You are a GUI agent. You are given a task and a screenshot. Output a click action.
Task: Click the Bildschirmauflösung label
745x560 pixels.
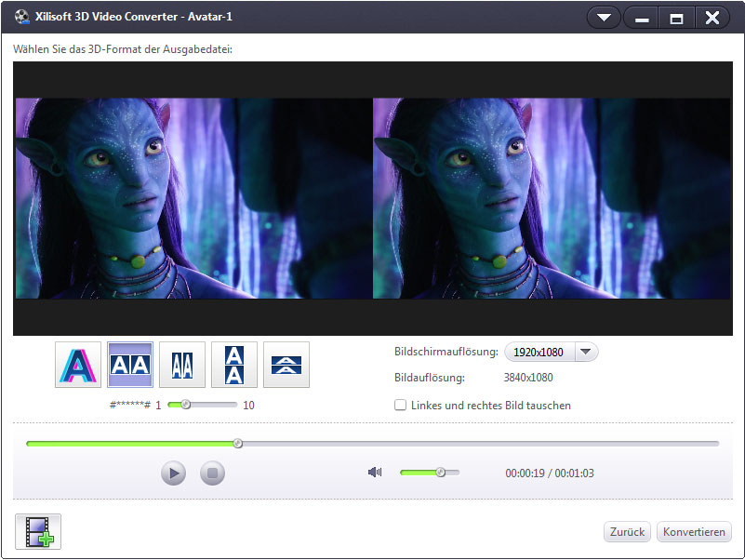pyautogui.click(x=446, y=352)
